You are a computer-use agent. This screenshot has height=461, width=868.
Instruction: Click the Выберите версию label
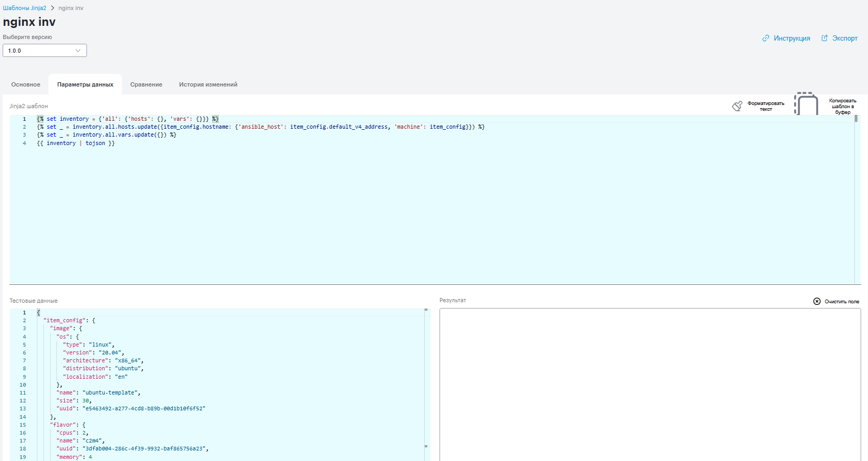(x=27, y=37)
